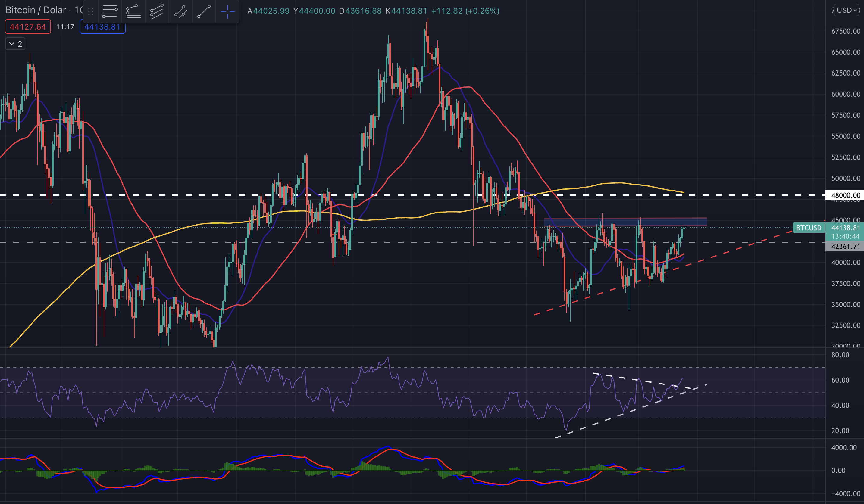Click the yellow 200 moving average line end
864x504 pixels.
point(683,192)
